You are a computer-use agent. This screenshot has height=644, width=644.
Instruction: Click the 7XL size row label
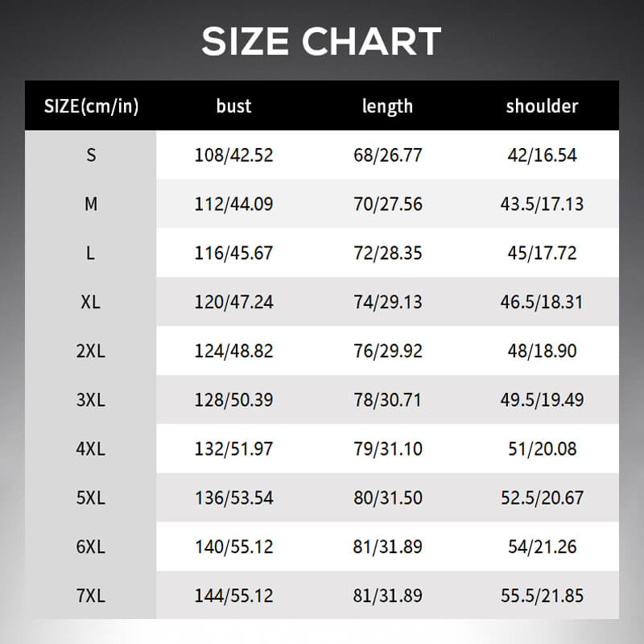pos(91,597)
